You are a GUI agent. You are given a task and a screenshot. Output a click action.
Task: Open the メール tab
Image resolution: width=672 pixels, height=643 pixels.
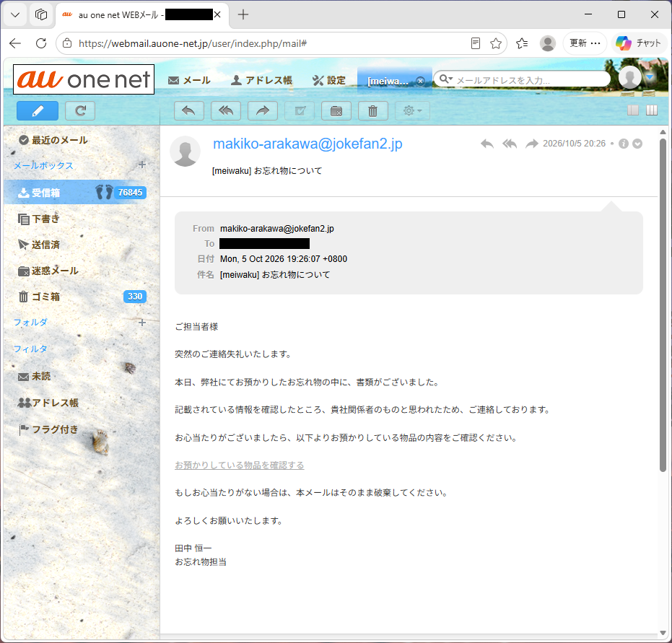pos(189,80)
